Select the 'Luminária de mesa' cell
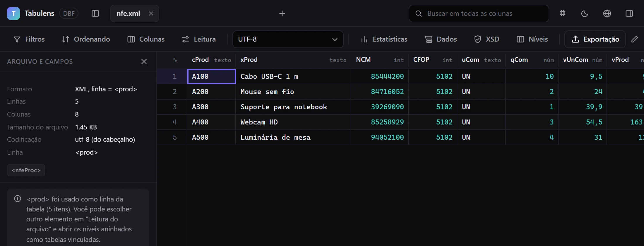This screenshot has width=644, height=246. [x=293, y=138]
